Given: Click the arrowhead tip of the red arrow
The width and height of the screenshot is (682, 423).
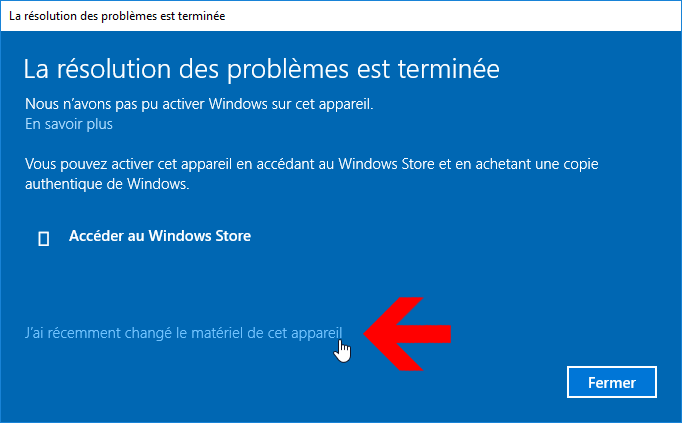Looking at the screenshot, I should [366, 334].
